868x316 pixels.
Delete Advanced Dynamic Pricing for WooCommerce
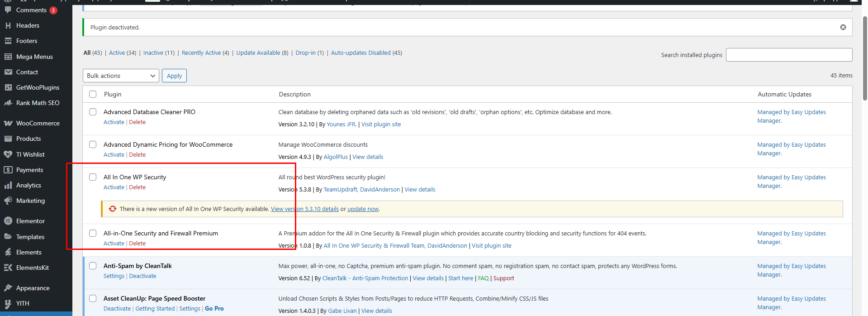(x=138, y=155)
